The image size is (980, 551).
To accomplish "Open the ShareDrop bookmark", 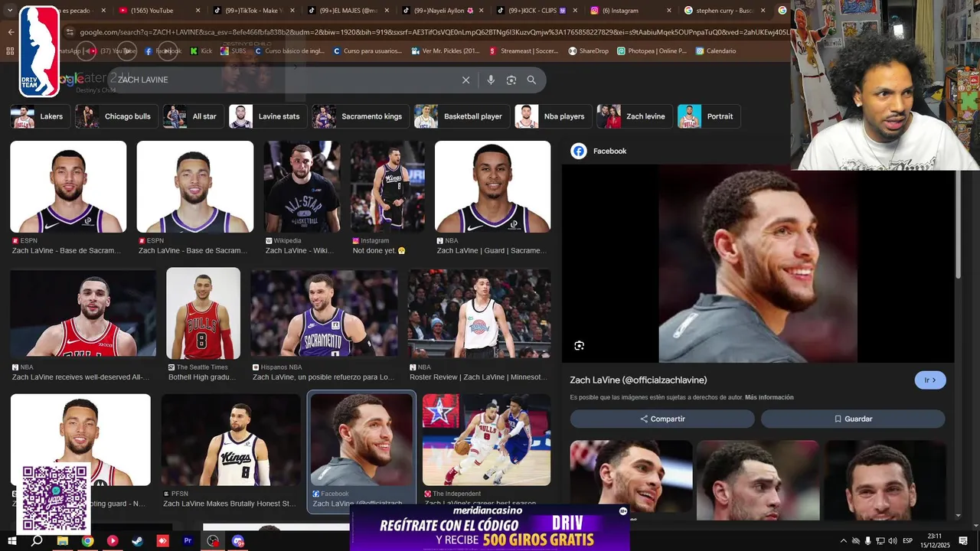I will [588, 51].
